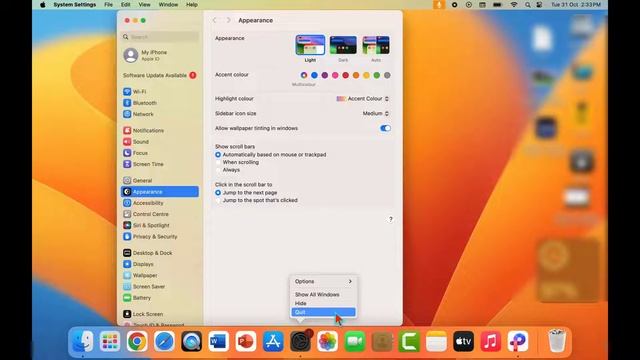Open Battery settings in sidebar
The width and height of the screenshot is (640, 360).
(160, 298)
